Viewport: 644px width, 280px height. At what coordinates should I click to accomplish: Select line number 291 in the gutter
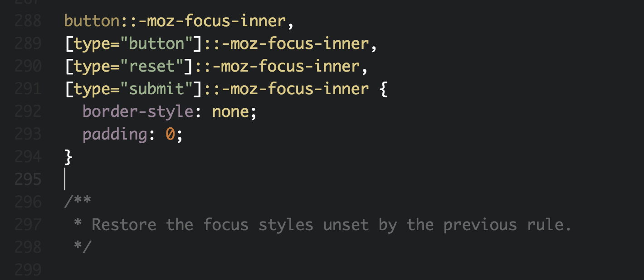point(28,89)
